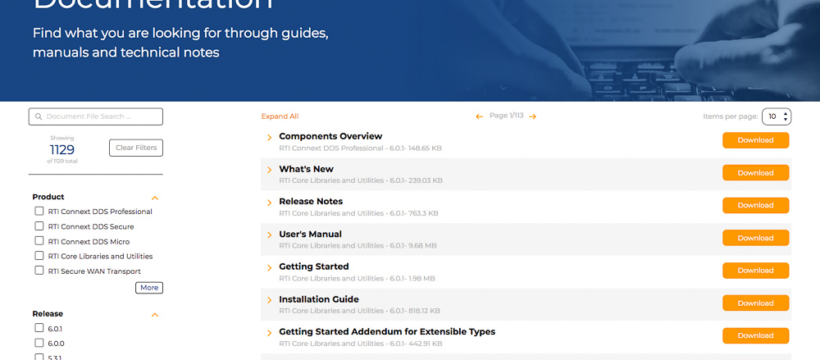
Task: Download Installation Guide document
Action: [x=756, y=303]
